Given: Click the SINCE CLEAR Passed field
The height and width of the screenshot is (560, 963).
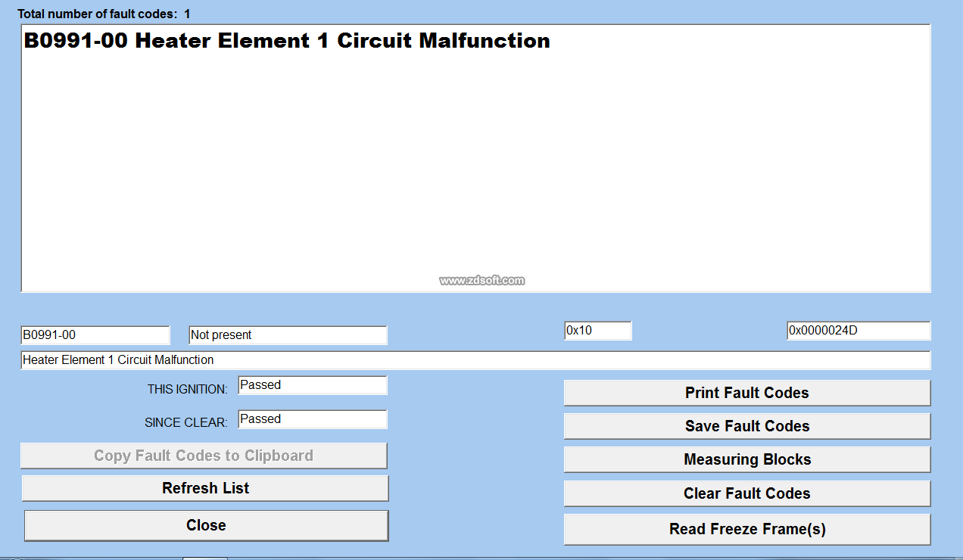Looking at the screenshot, I should click(x=312, y=419).
